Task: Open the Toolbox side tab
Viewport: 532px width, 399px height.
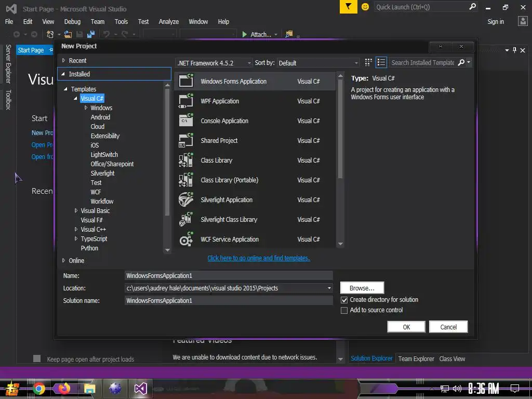Action: (x=8, y=100)
